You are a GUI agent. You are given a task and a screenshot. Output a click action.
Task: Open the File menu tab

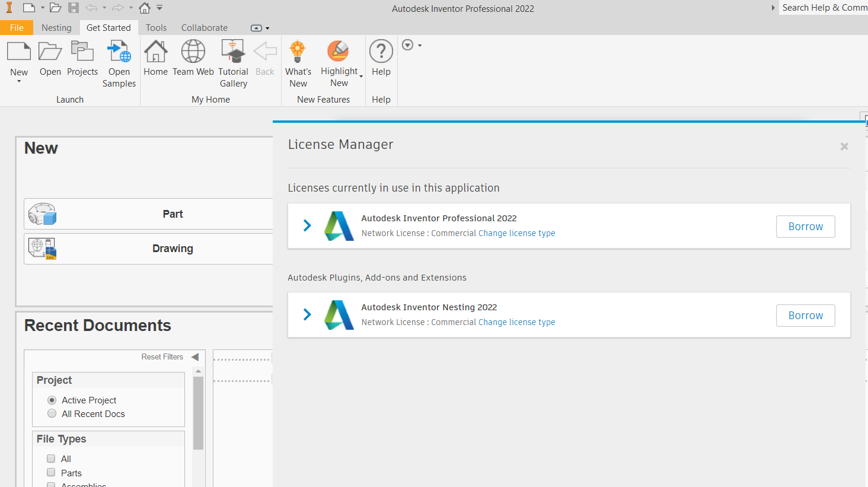pyautogui.click(x=17, y=28)
